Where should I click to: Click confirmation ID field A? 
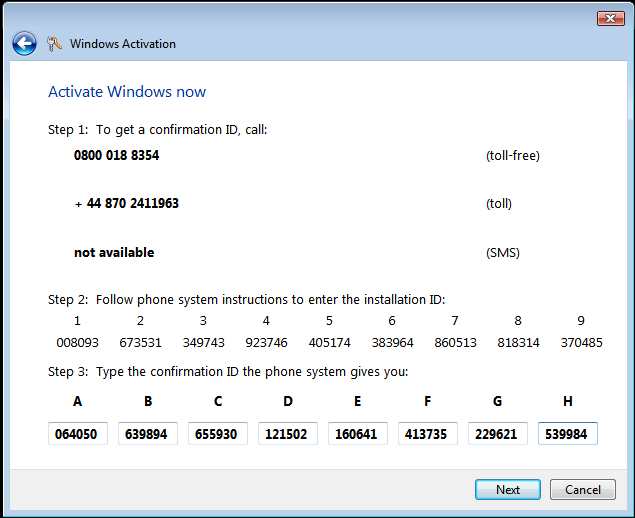coord(78,434)
